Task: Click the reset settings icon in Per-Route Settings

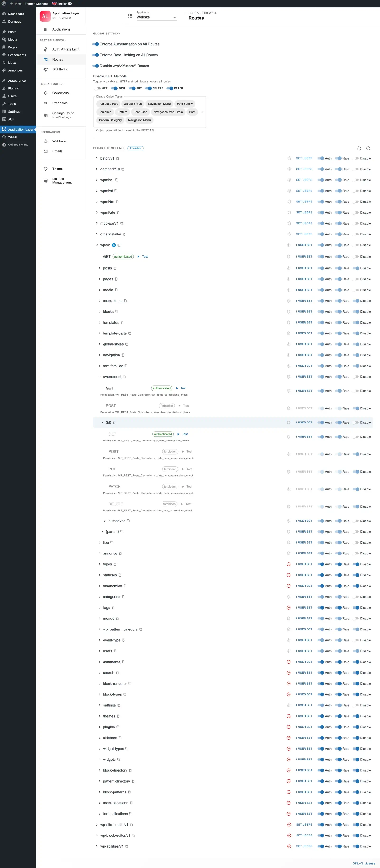Action: point(359,148)
